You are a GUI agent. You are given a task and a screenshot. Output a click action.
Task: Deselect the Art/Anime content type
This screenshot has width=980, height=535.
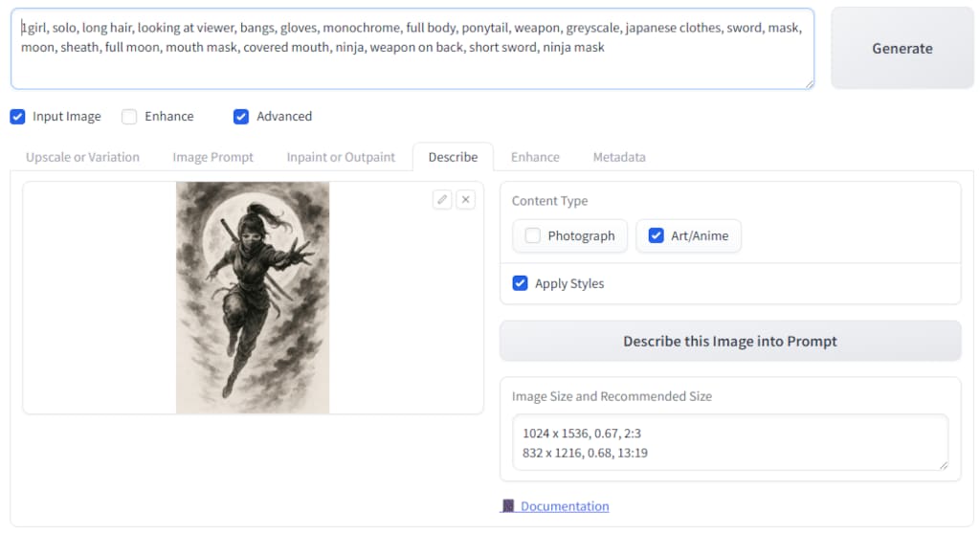pyautogui.click(x=657, y=236)
